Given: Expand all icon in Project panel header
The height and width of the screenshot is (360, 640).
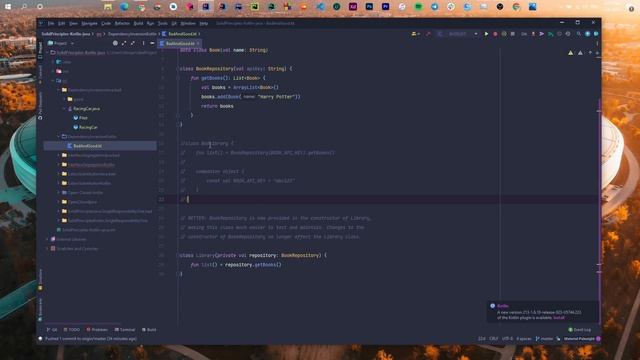Looking at the screenshot, I should pyautogui.click(x=124, y=43).
